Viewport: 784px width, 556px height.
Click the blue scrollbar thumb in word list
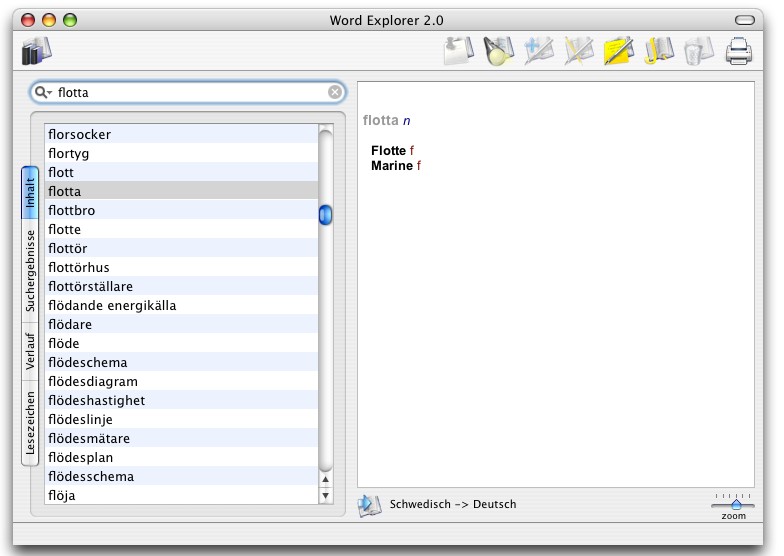click(326, 214)
